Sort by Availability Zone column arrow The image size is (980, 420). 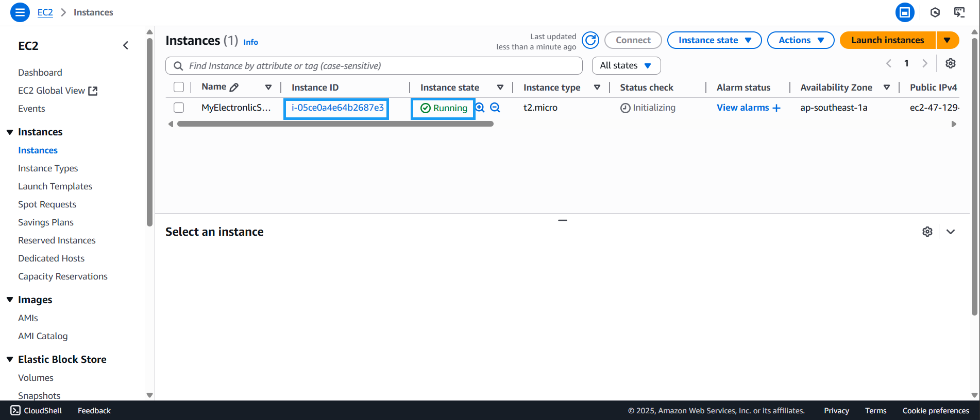click(x=887, y=87)
